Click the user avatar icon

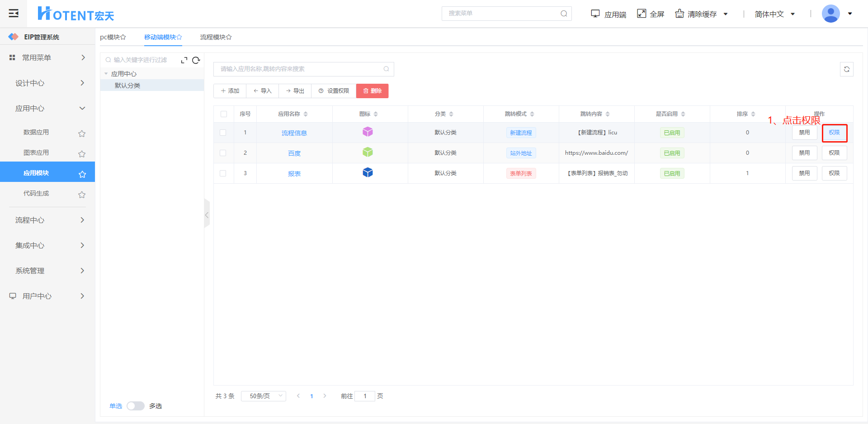pyautogui.click(x=830, y=14)
